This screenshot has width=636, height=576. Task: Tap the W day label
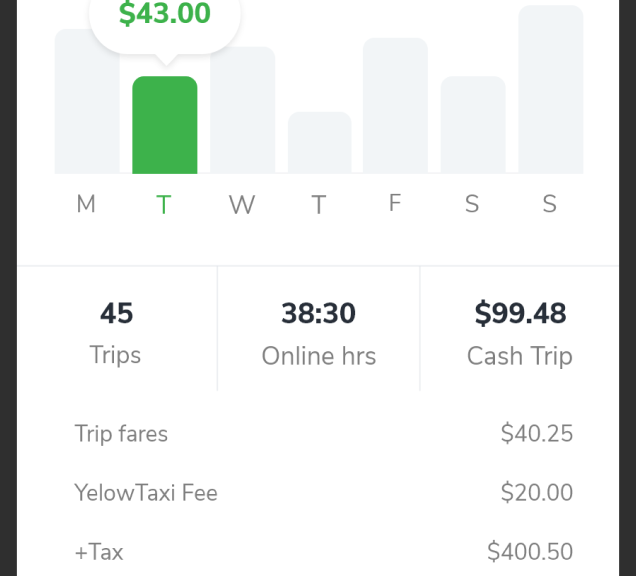(x=242, y=204)
